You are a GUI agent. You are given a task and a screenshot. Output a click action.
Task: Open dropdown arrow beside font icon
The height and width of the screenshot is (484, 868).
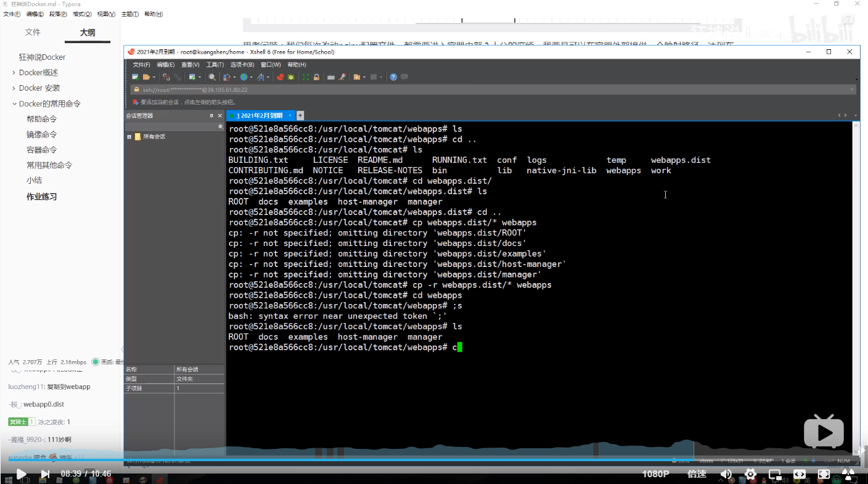268,77
